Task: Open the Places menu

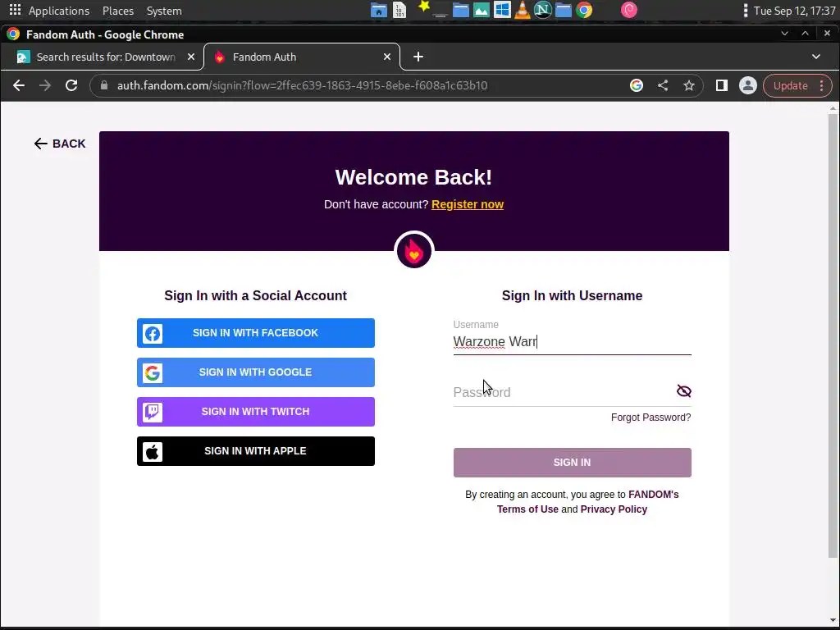Action: 118,11
